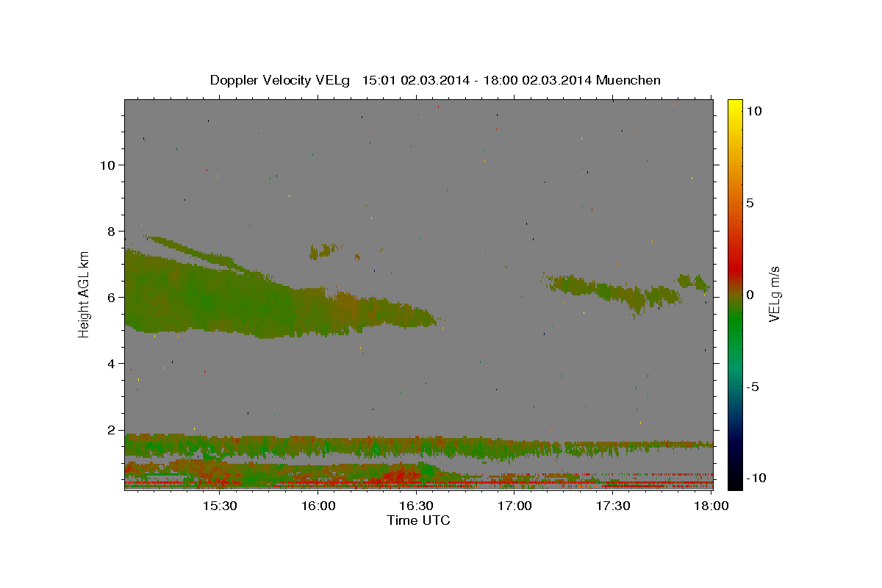
Task: Click the colorbar value 5
Action: coord(750,203)
